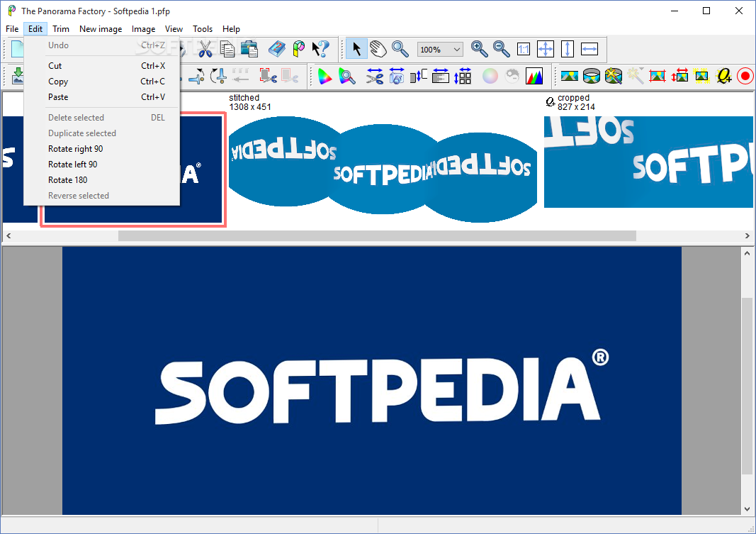
Task: Choose Rotate 180 from the Edit menu
Action: click(x=102, y=180)
